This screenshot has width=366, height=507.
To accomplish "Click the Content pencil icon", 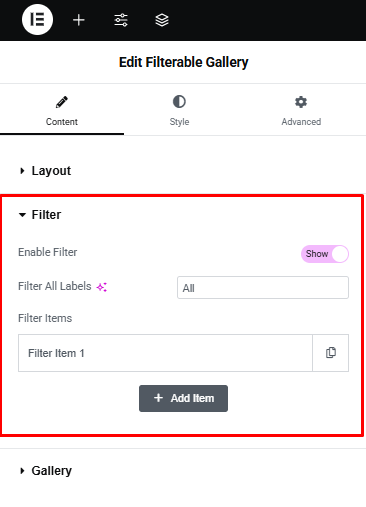I will (62, 102).
